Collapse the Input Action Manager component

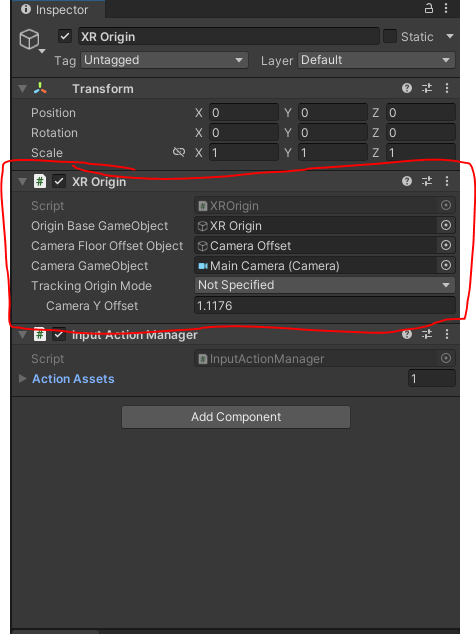point(23,335)
